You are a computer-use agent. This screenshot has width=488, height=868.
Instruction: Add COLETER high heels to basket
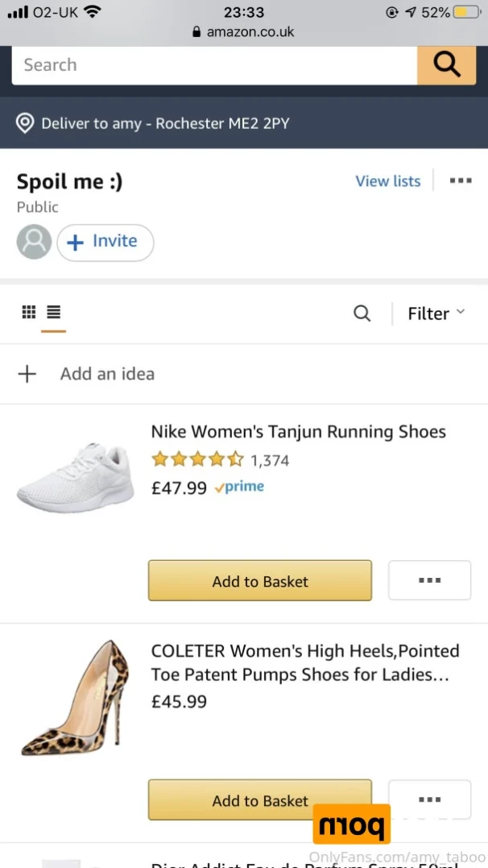point(260,799)
